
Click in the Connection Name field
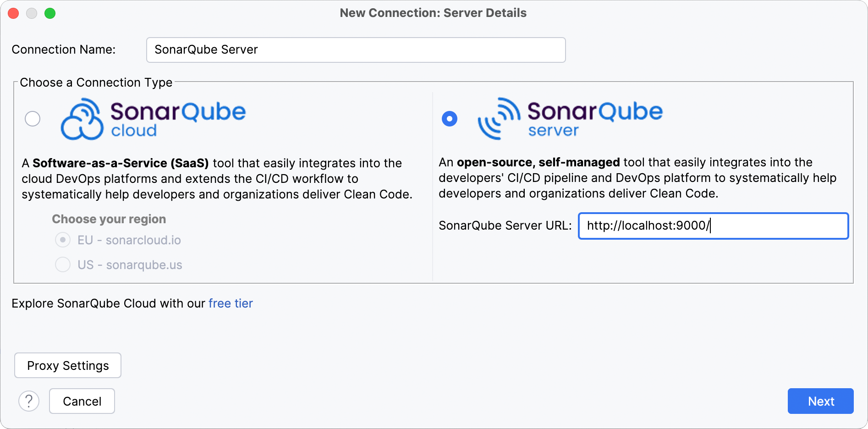tap(356, 49)
